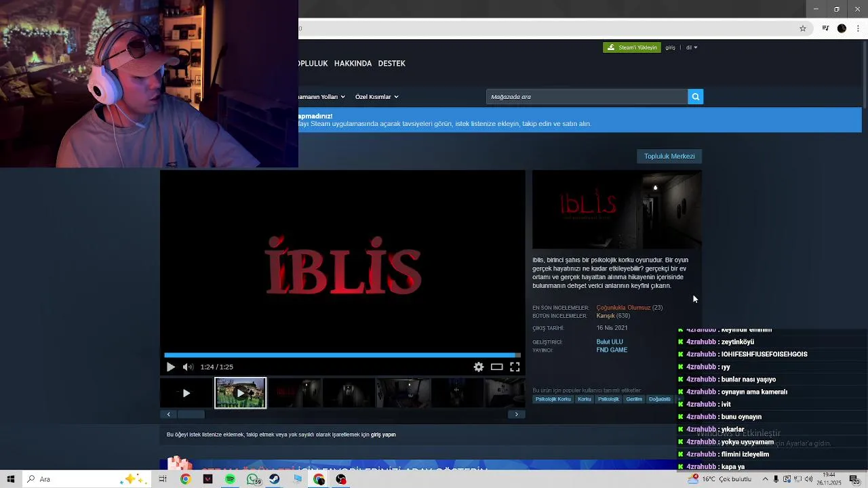Image resolution: width=868 pixels, height=488 pixels.
Task: Open the notification center icon
Action: [854, 479]
